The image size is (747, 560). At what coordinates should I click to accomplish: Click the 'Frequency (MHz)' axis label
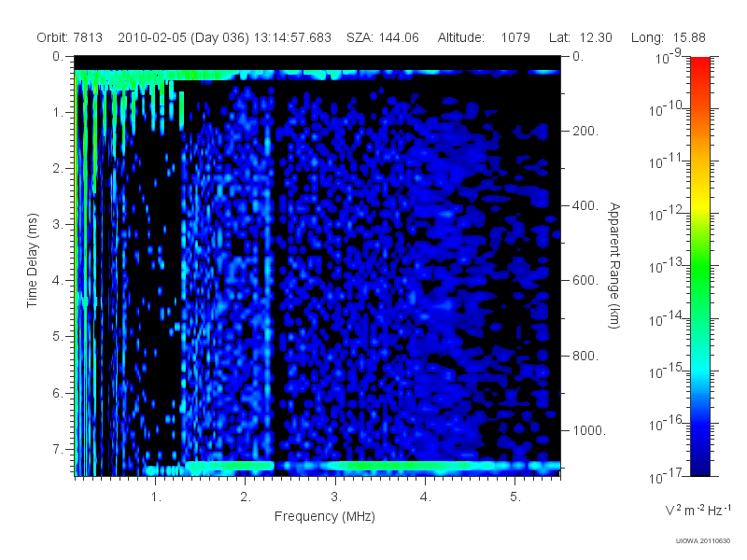(325, 516)
